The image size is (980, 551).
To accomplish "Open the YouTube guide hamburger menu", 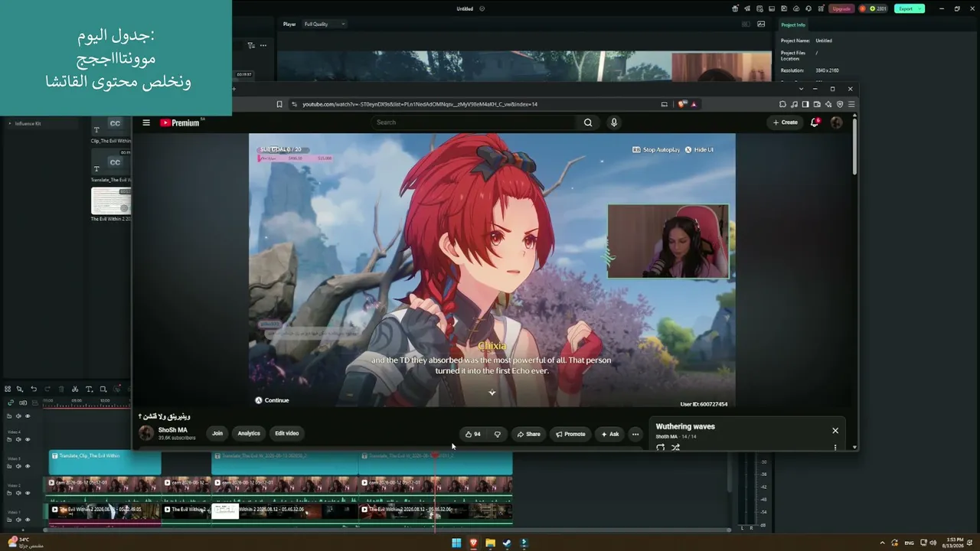I will (x=146, y=122).
